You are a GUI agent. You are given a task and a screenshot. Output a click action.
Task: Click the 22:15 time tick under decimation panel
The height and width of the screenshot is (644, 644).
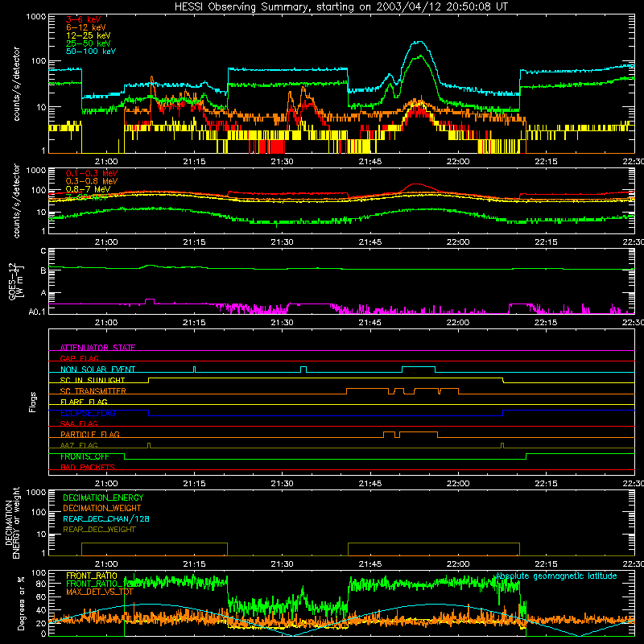pos(546,564)
